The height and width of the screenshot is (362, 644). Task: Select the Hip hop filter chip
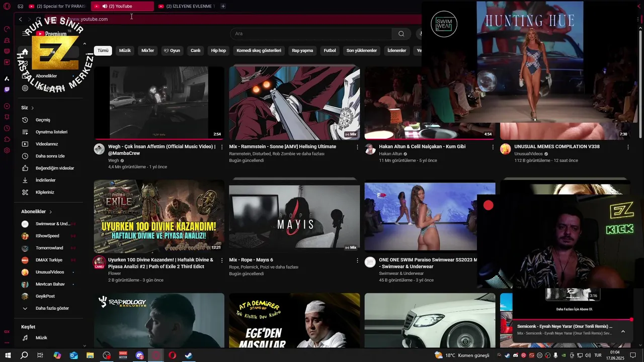pyautogui.click(x=218, y=50)
